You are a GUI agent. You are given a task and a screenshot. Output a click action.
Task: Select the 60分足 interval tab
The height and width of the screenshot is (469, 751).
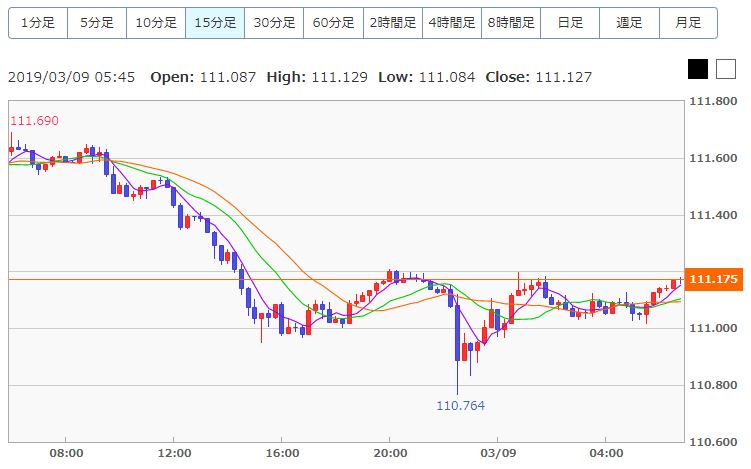point(333,22)
